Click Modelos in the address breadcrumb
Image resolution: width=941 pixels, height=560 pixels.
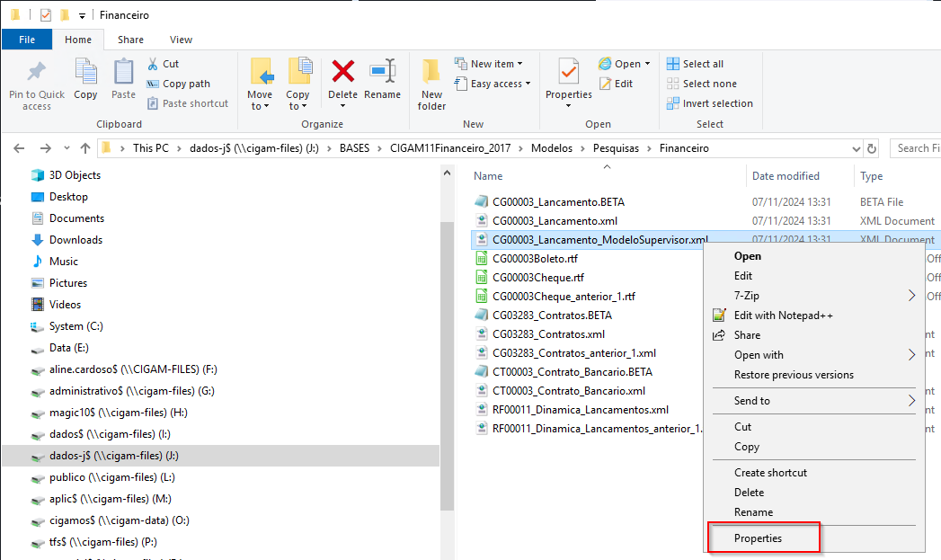552,148
